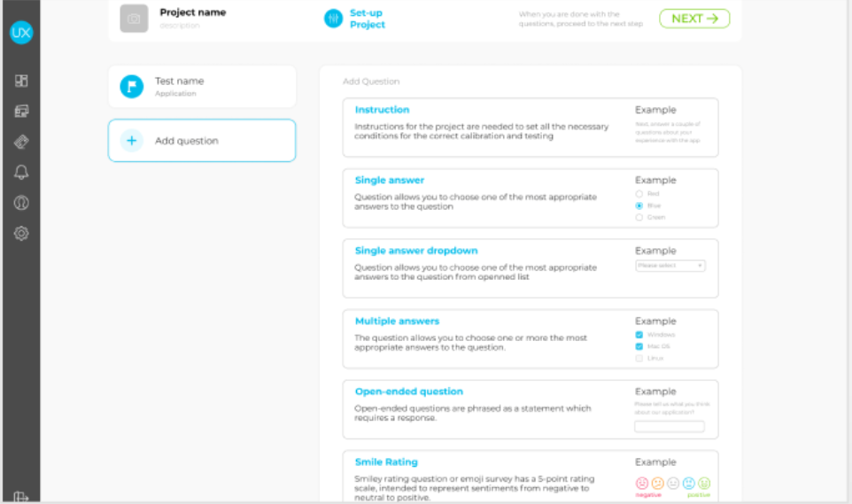Select the Red radio button example
The height and width of the screenshot is (504, 852).
point(639,193)
